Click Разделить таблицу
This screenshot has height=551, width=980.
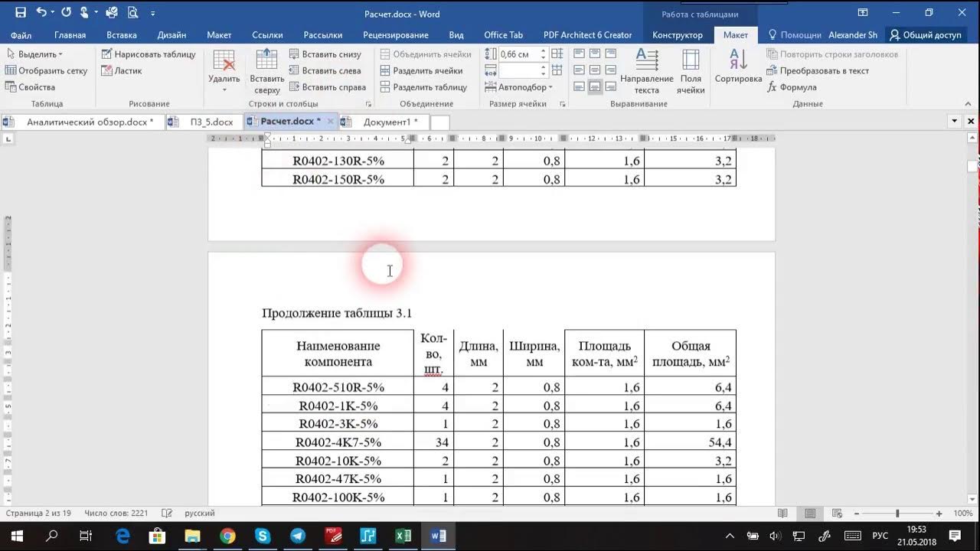coord(423,87)
